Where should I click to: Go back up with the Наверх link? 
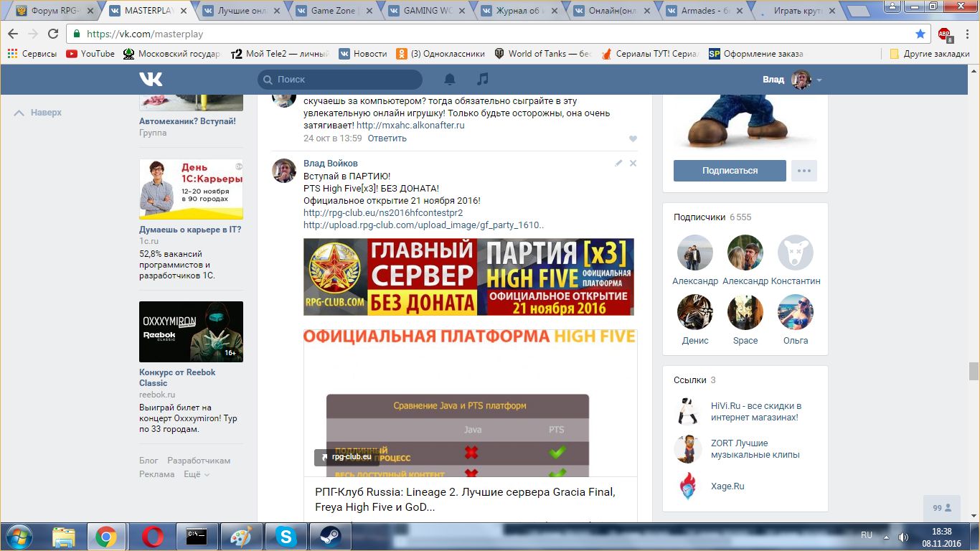click(x=39, y=113)
